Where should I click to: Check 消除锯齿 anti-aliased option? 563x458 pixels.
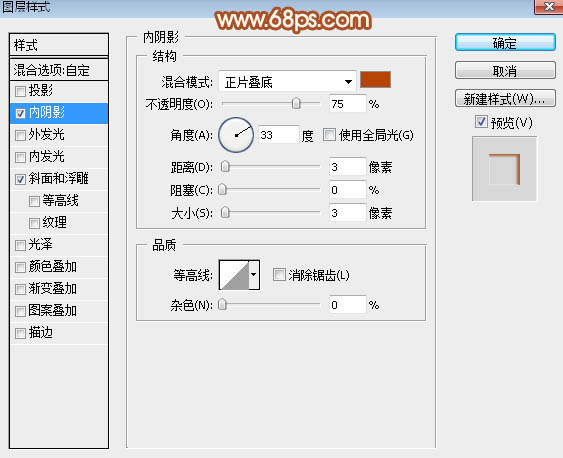[279, 275]
